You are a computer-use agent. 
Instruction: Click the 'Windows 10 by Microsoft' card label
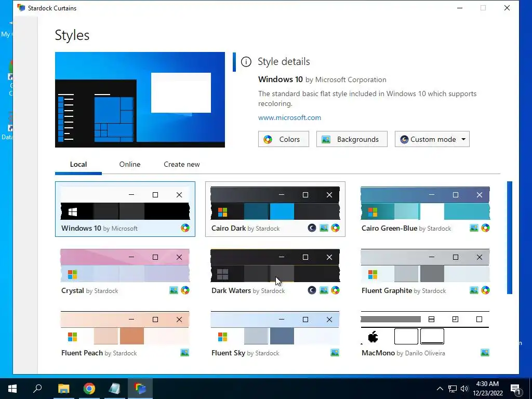coord(99,229)
